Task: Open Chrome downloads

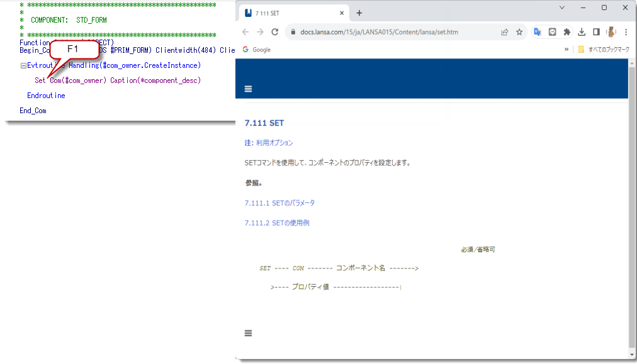Action: point(582,32)
